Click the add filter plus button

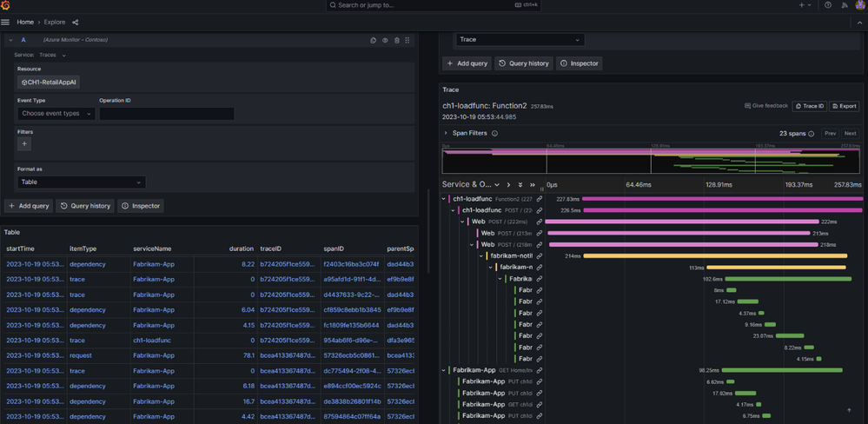(24, 143)
